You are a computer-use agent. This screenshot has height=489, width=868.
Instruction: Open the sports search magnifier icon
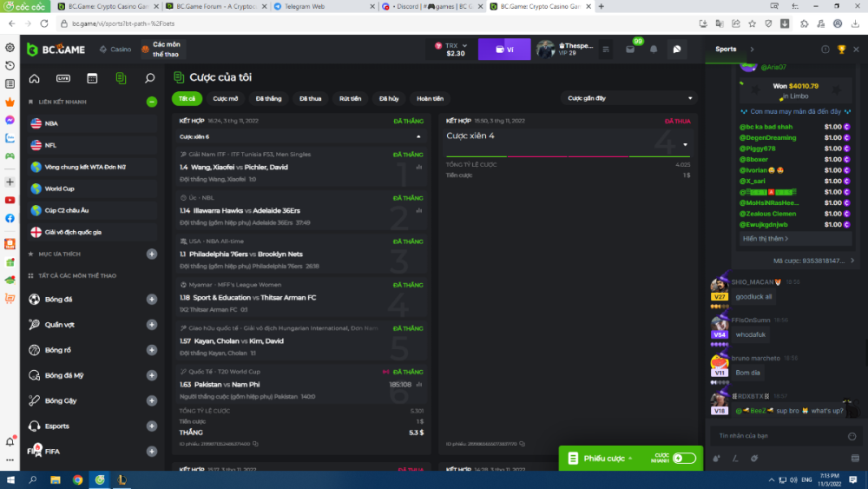coord(150,78)
